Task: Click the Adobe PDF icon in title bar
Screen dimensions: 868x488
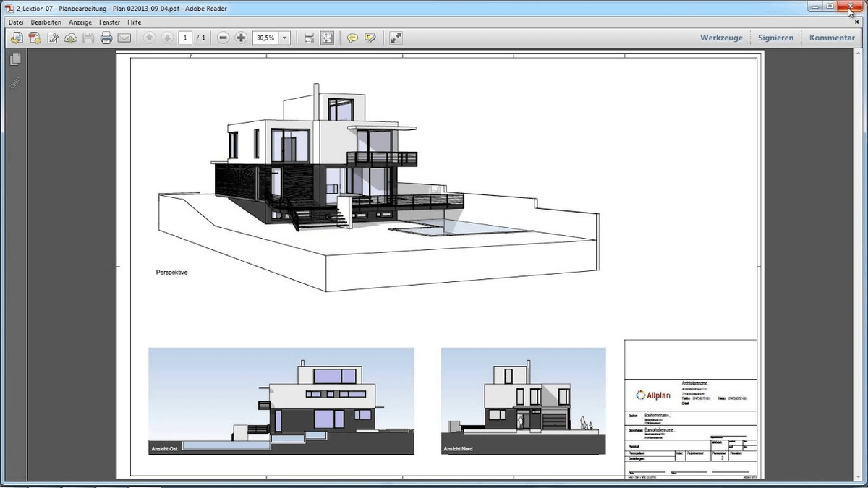Action: click(8, 7)
